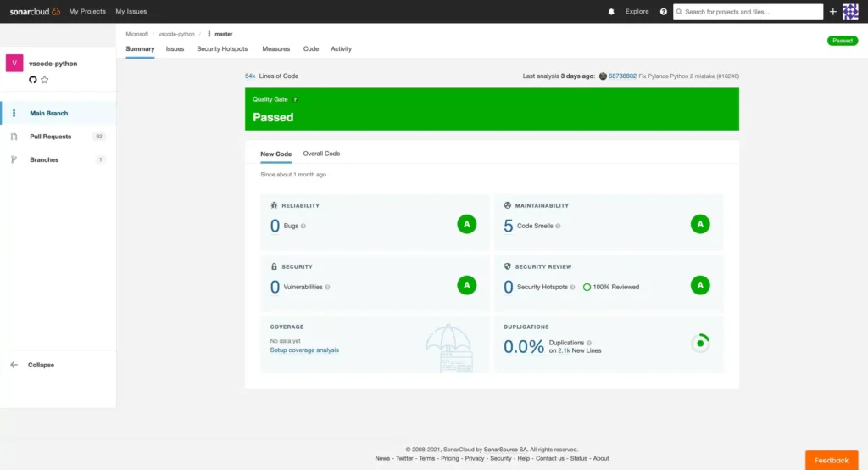Switch to the Overall Code tab
Screen dimensions: 868x470
tap(321, 154)
